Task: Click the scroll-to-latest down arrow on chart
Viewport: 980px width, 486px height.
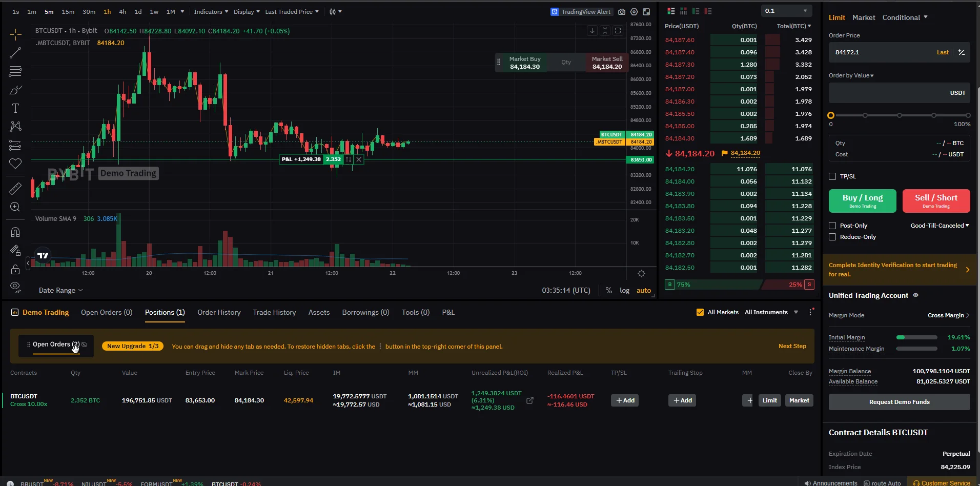Action: 592,31
